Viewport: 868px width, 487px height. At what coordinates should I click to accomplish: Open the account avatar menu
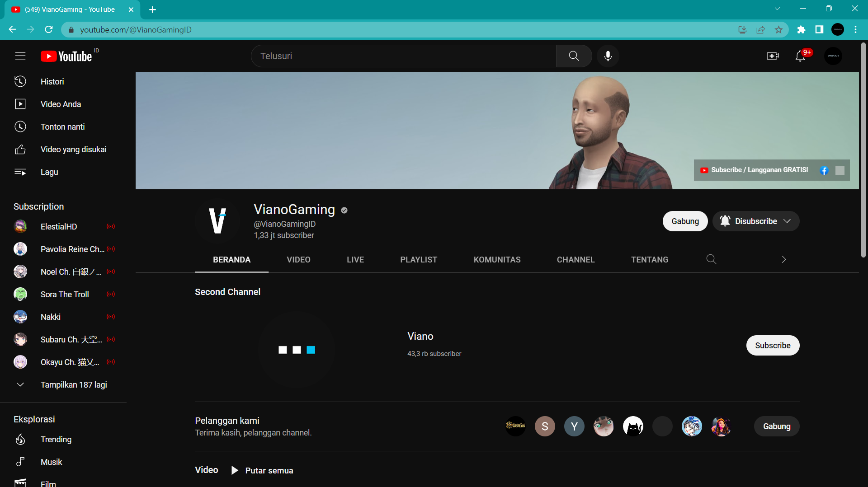click(833, 56)
